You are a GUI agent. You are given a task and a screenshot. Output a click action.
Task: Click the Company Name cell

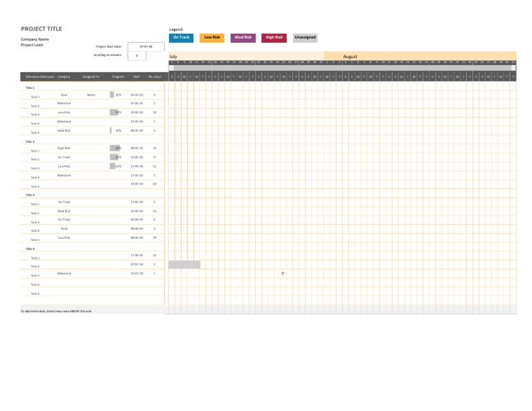pyautogui.click(x=35, y=39)
